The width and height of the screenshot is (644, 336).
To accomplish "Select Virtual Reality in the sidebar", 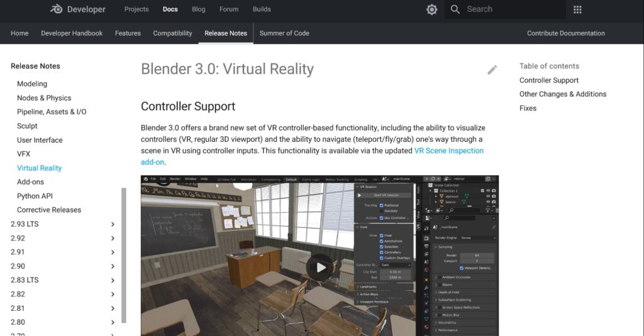I will (40, 168).
